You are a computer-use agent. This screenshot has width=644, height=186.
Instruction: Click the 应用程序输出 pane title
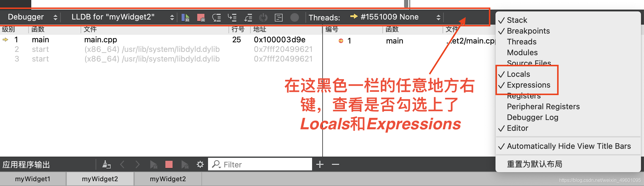click(x=26, y=165)
